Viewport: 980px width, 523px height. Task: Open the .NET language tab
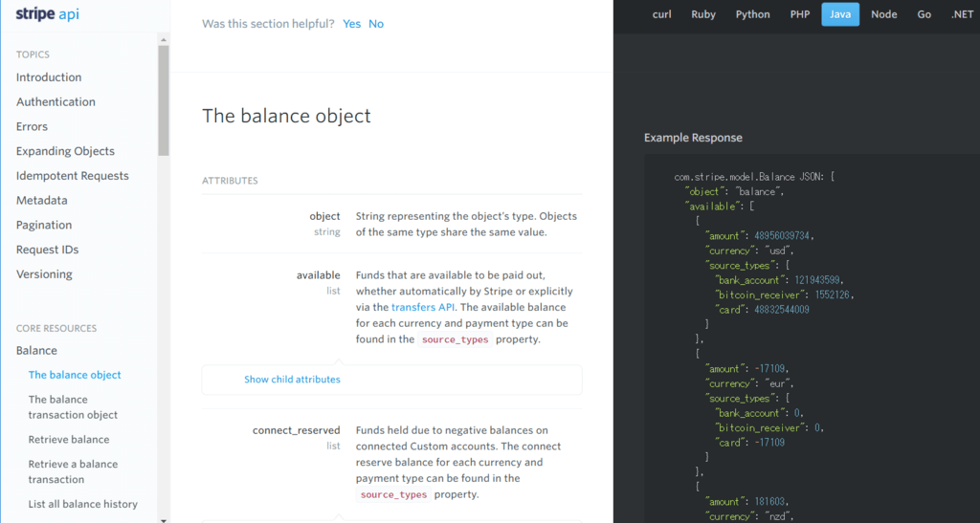pyautogui.click(x=962, y=14)
